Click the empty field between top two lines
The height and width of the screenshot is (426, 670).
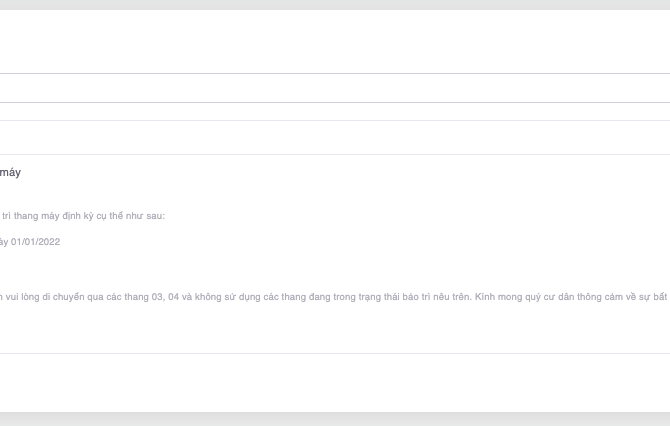pyautogui.click(x=335, y=88)
